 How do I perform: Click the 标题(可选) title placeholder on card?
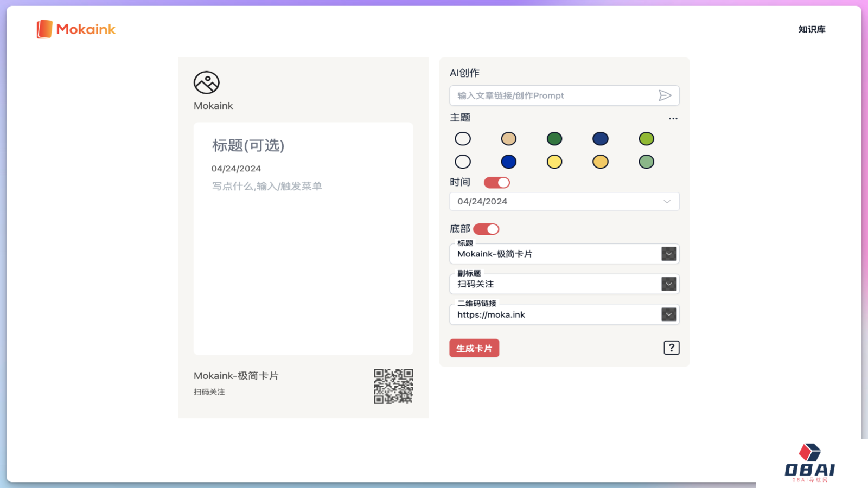[248, 145]
